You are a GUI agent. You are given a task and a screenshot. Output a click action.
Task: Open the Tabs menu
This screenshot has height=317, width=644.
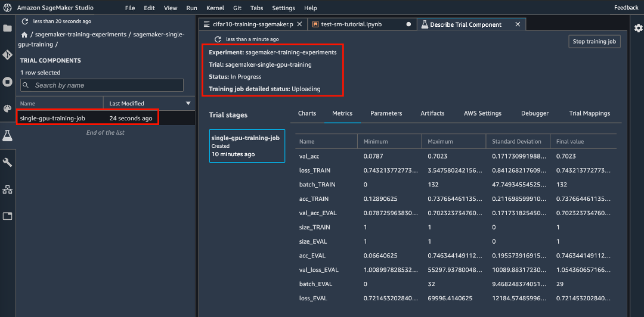pos(256,8)
